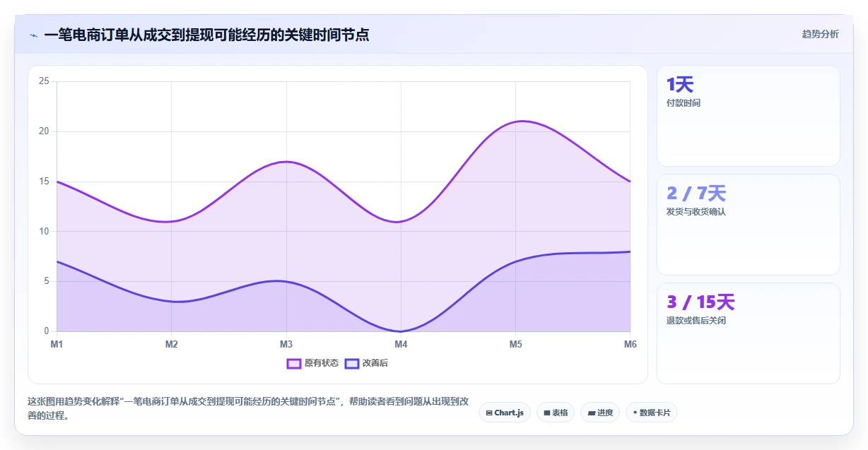Click the 25 value on y-axis
Screen dimensions: 868x450
pos(44,81)
